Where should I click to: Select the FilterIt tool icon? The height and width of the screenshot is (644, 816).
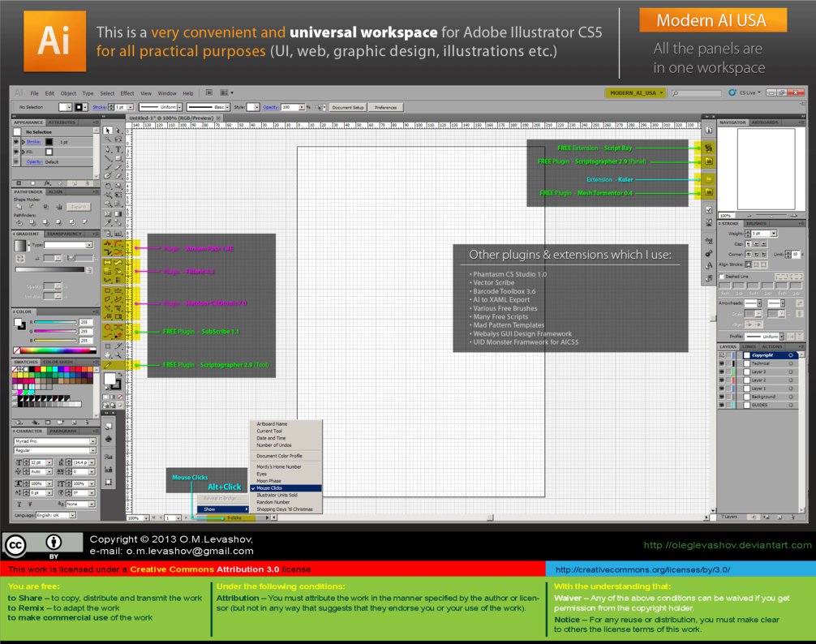pos(107,263)
